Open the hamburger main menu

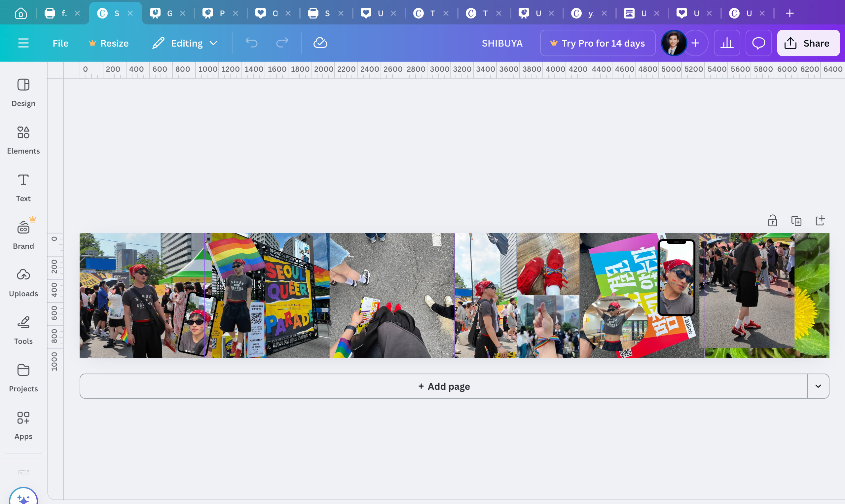(23, 43)
